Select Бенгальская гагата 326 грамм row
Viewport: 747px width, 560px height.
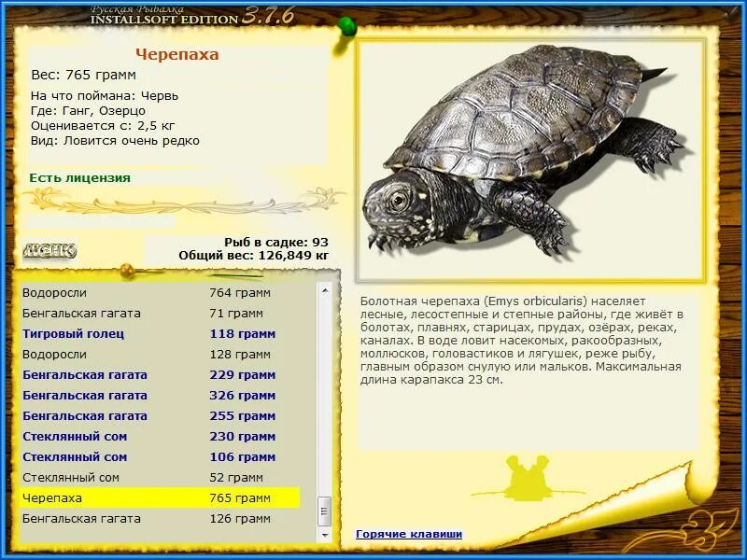(x=161, y=395)
